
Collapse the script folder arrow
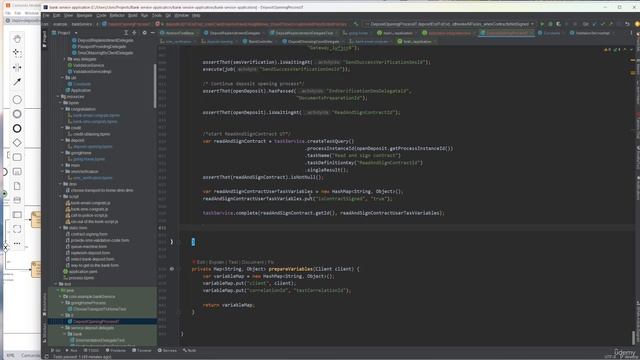60,196
